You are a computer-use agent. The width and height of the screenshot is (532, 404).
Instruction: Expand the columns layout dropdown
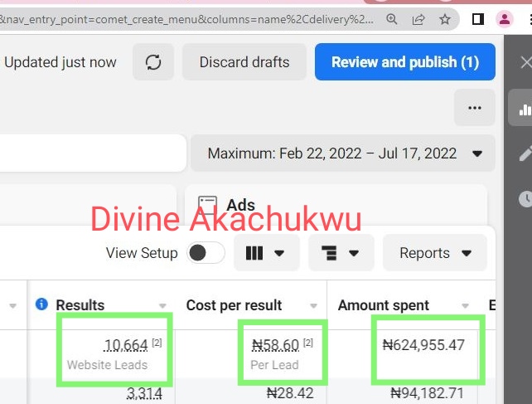(265, 253)
